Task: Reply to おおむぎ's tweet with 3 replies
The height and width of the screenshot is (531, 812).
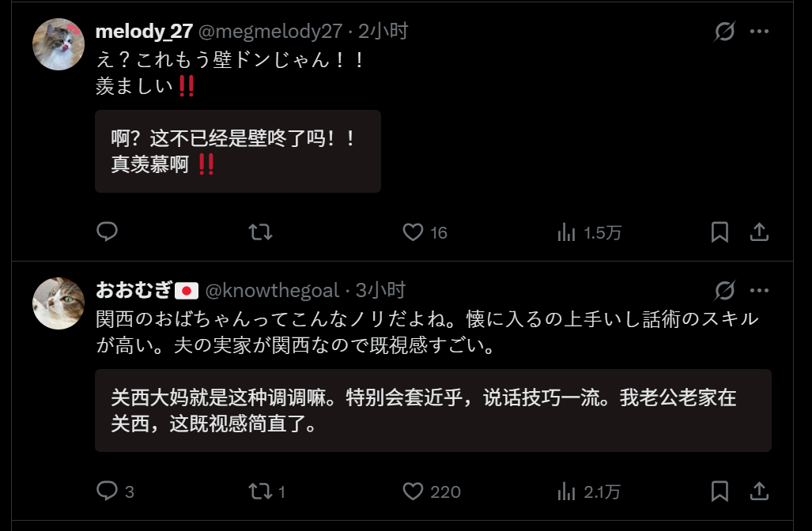Action: pos(115,491)
